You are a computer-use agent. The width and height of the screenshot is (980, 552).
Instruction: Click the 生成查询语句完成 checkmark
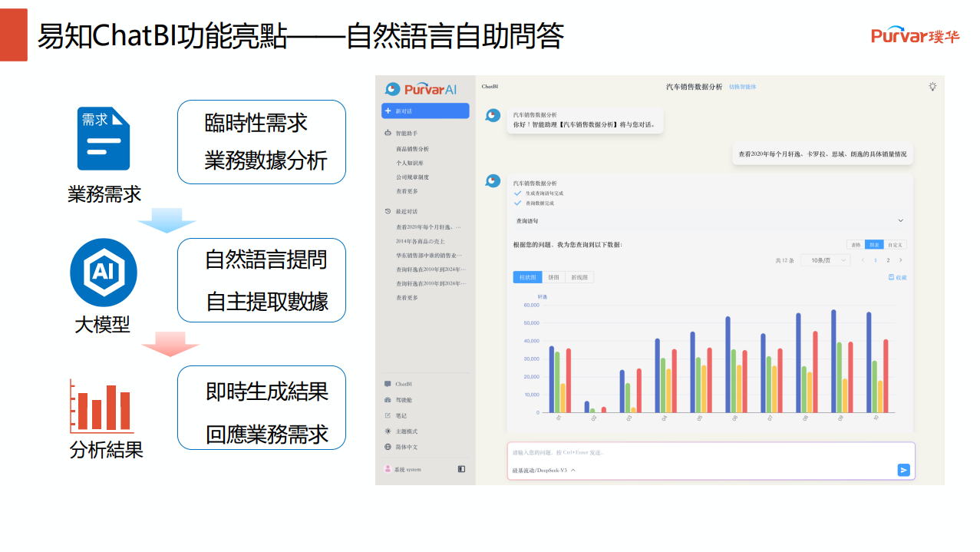pos(517,193)
